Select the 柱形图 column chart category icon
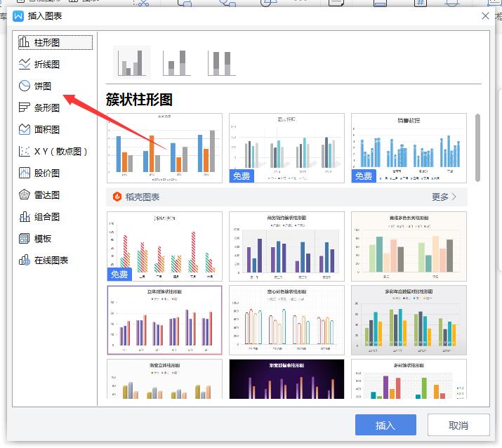The image size is (502, 448). click(x=24, y=42)
